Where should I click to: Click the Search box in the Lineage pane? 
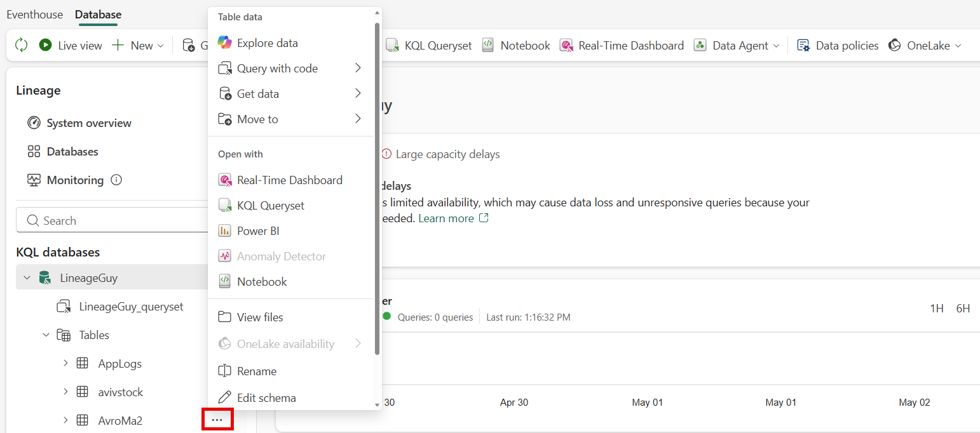[x=113, y=220]
